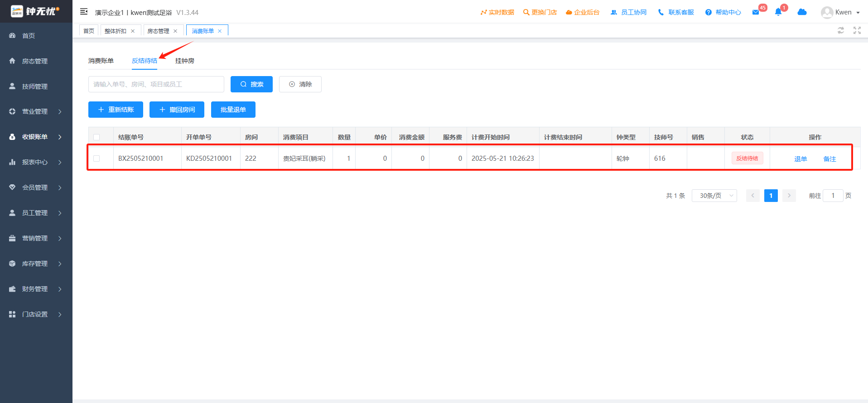Toggle the sidebar collapse hamburger icon
Image resolution: width=868 pixels, height=403 pixels.
click(84, 12)
